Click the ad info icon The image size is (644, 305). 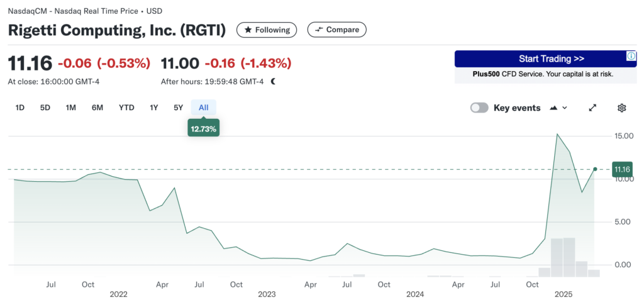(631, 57)
